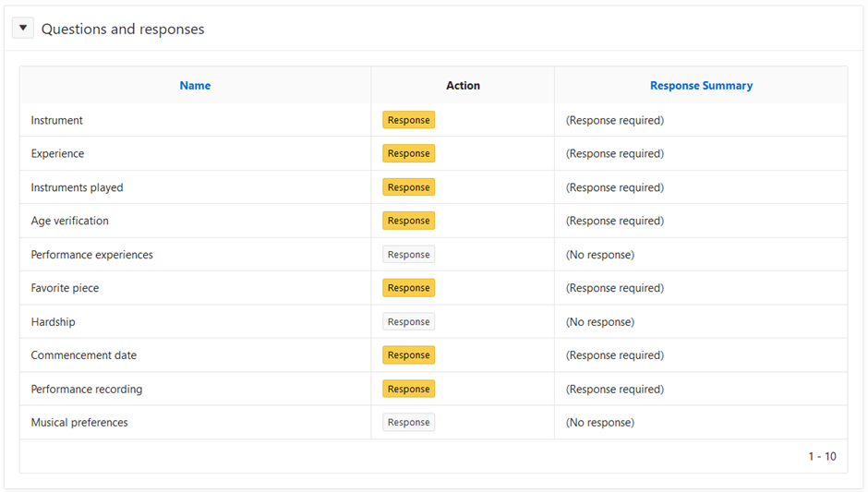Click Response button for Instrument
The image size is (868, 492).
click(x=408, y=120)
